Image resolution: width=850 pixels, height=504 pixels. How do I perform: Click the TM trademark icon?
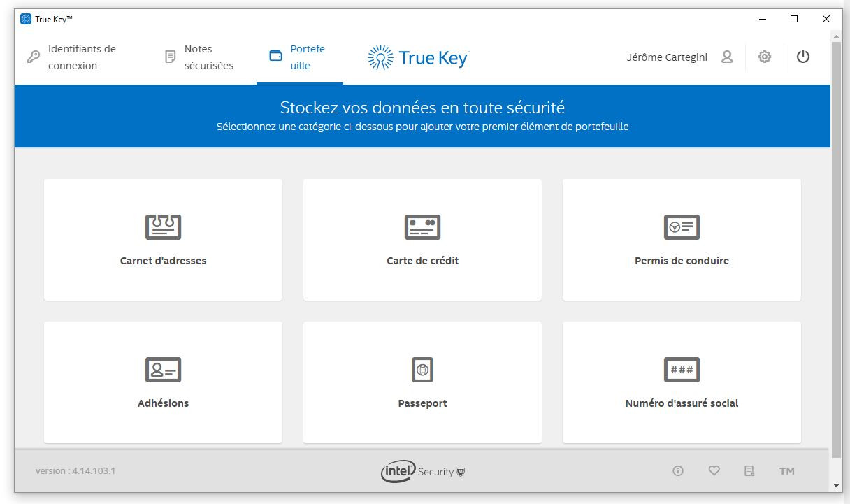786,471
